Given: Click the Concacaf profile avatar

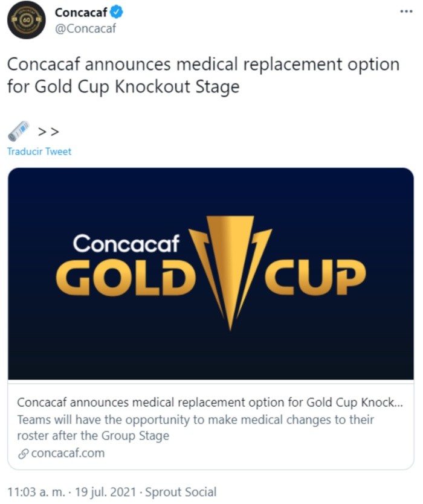Looking at the screenshot, I should [x=26, y=20].
